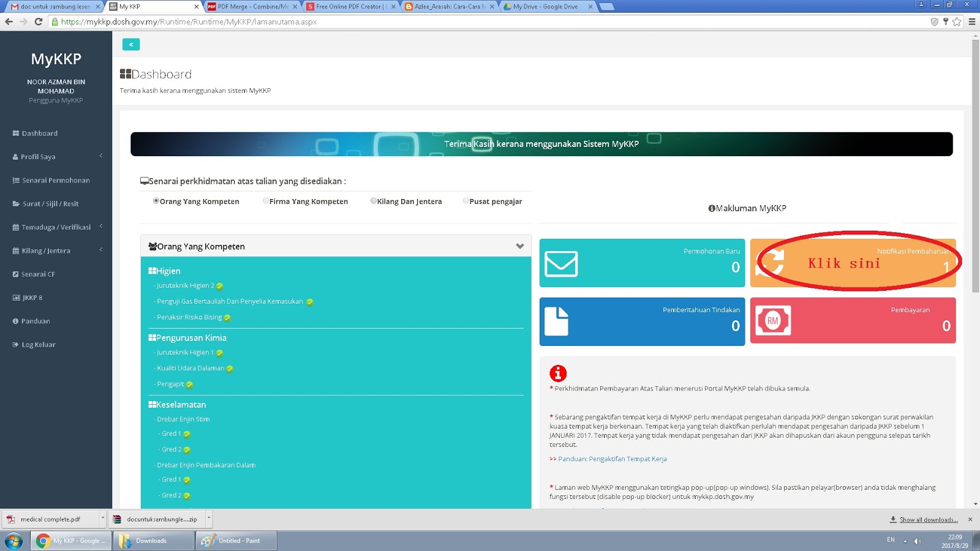Collapse the Orang Yang Kompeten panel chevron

(520, 246)
